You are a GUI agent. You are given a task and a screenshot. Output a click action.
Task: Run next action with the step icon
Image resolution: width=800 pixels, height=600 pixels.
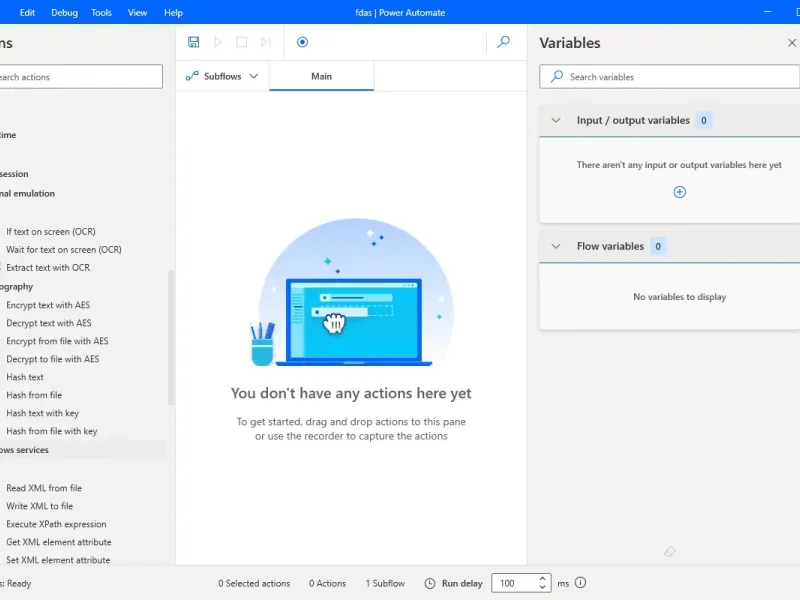click(266, 42)
